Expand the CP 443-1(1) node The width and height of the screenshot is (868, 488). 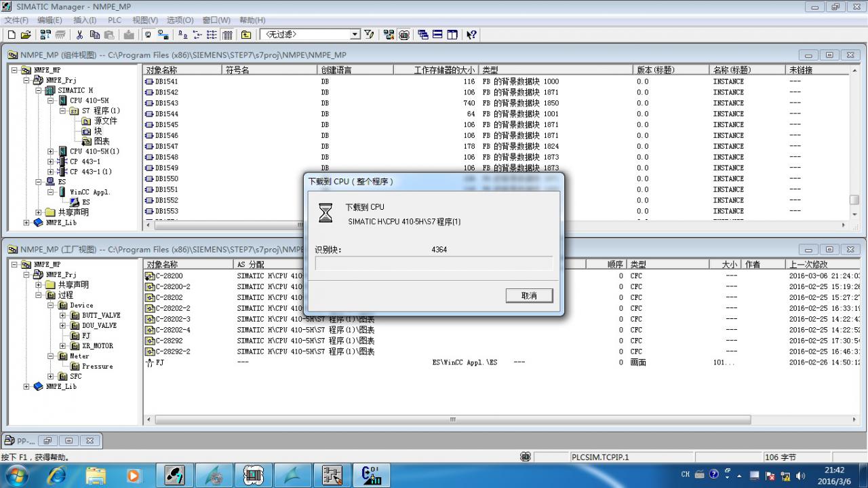(52, 172)
